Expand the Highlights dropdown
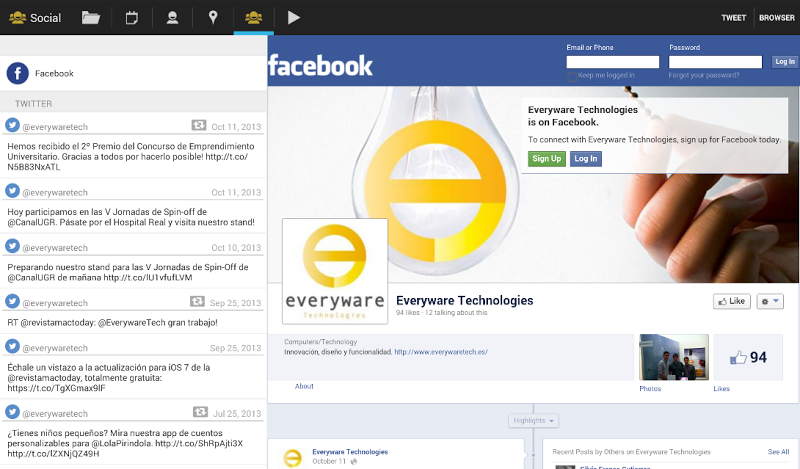 tap(533, 421)
